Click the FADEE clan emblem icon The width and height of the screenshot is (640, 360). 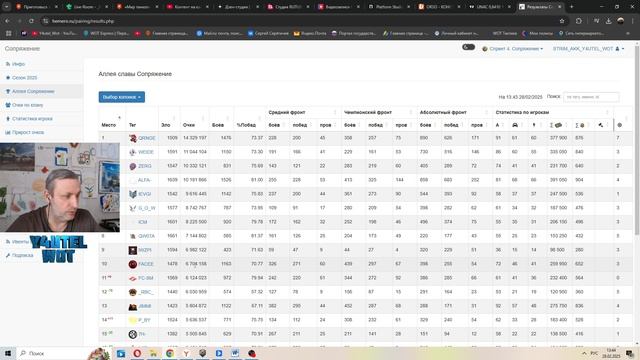click(133, 264)
